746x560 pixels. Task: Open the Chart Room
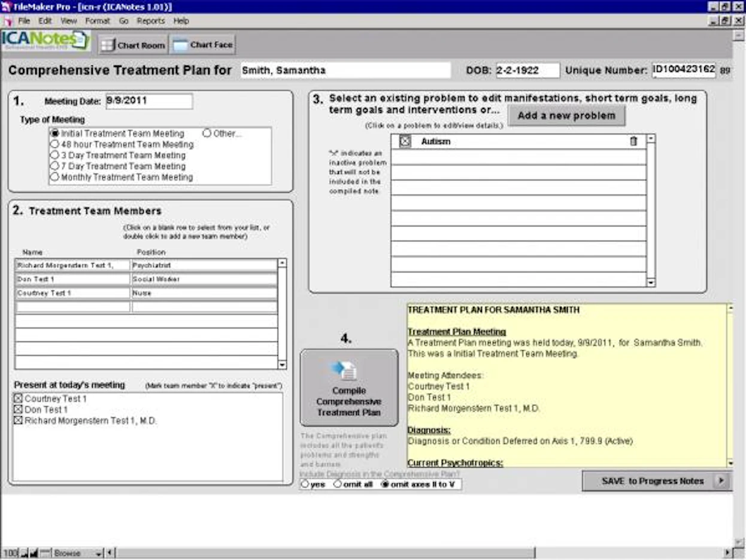click(133, 45)
